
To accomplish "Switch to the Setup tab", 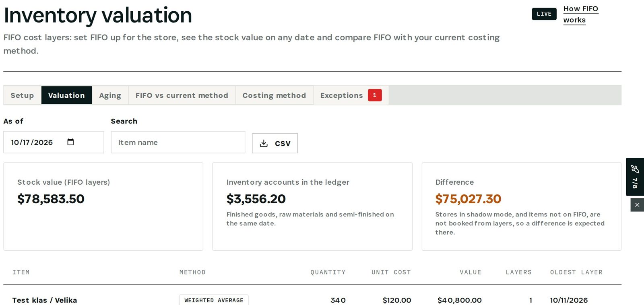I will coord(22,95).
